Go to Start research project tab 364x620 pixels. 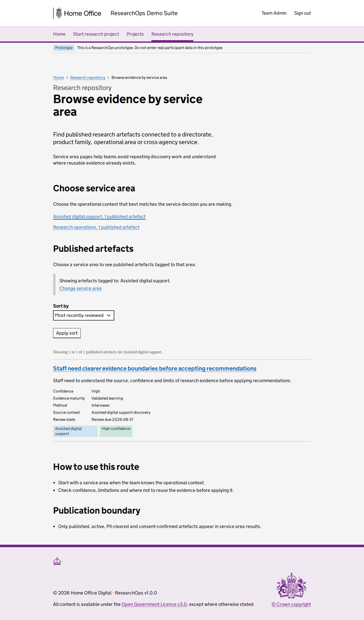tap(96, 34)
